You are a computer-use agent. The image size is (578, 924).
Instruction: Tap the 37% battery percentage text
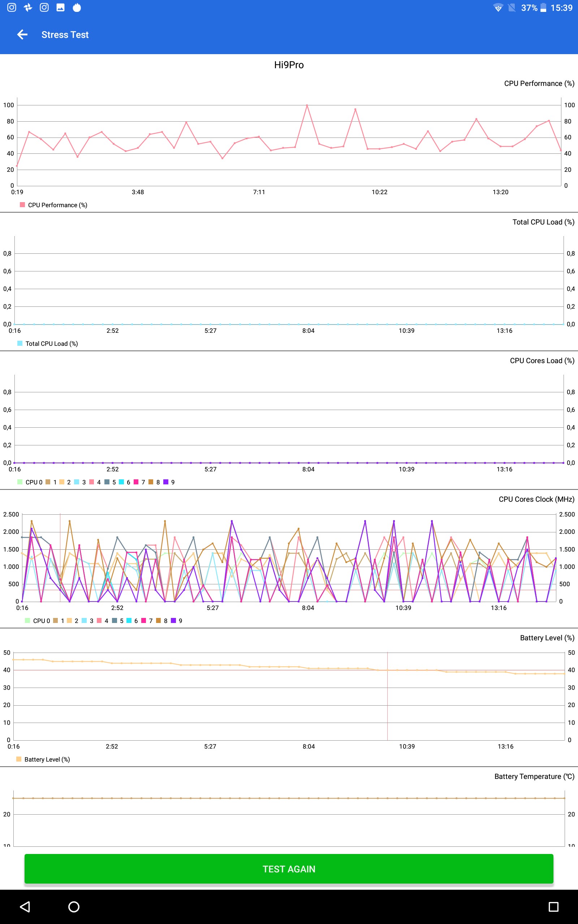529,8
